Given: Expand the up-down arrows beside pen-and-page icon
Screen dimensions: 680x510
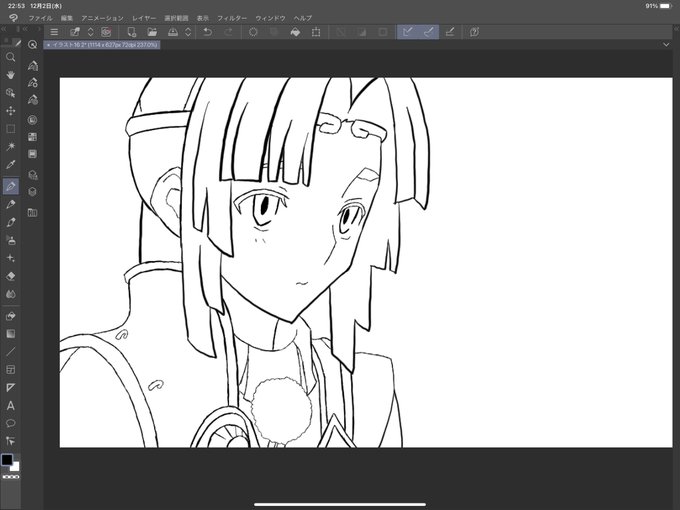Looking at the screenshot, I should pyautogui.click(x=91, y=32).
